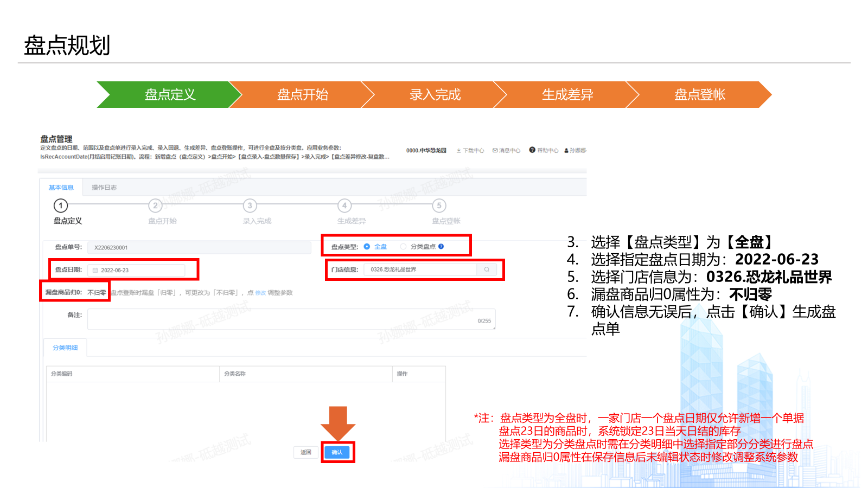Click step 2 circle for 盘点开始
The height and width of the screenshot is (488, 868).
(155, 206)
